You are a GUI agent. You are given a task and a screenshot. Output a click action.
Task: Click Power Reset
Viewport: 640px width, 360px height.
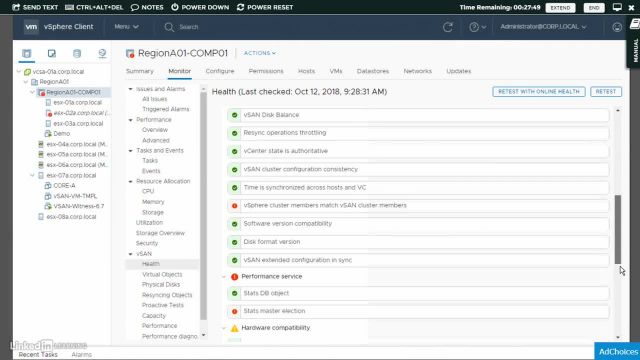pos(265,7)
